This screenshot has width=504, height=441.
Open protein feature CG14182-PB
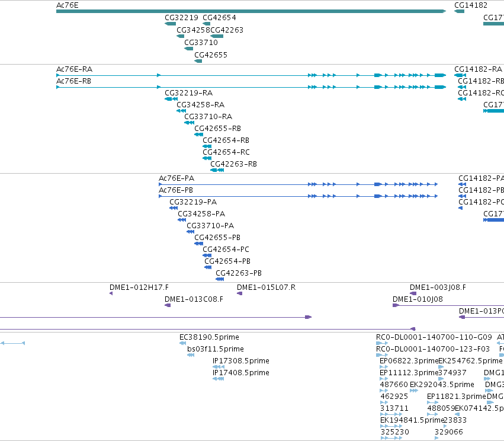pyautogui.click(x=462, y=196)
